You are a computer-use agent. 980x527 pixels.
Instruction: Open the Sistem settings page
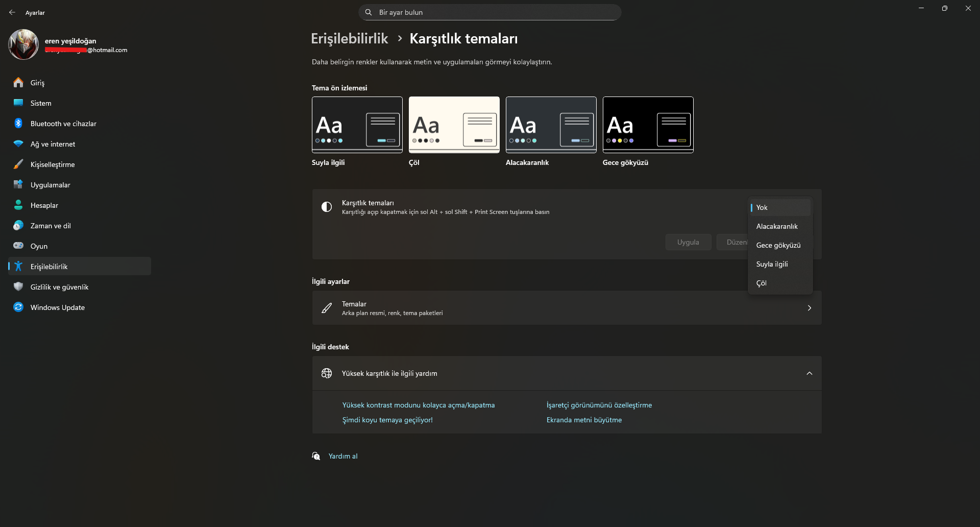(x=80, y=103)
